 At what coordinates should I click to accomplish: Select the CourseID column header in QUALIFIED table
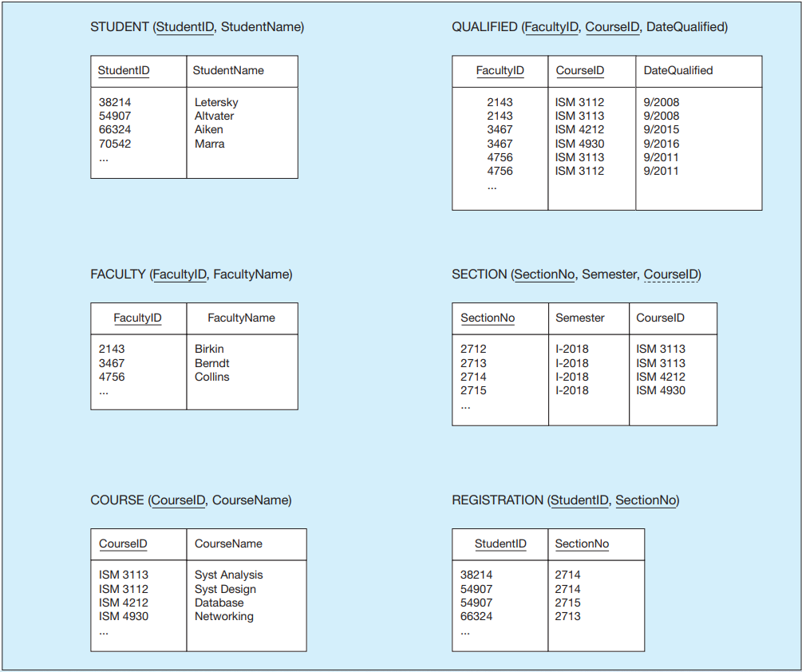point(592,71)
